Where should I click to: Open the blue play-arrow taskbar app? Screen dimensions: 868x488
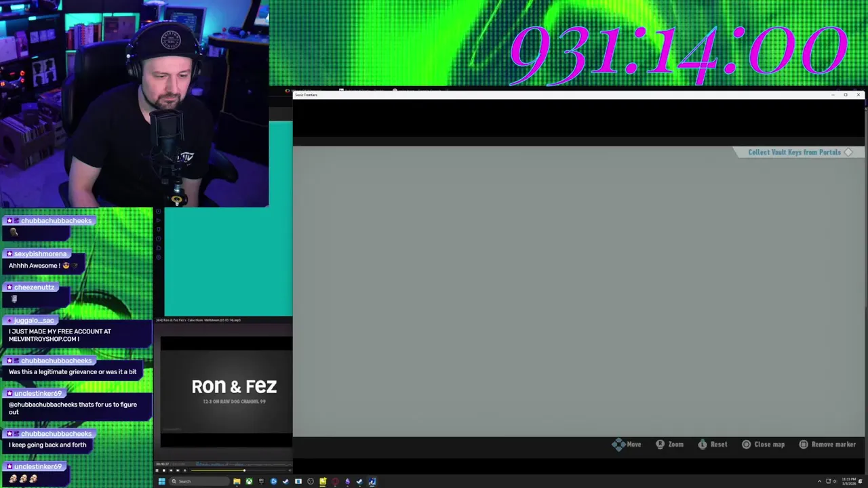273,481
